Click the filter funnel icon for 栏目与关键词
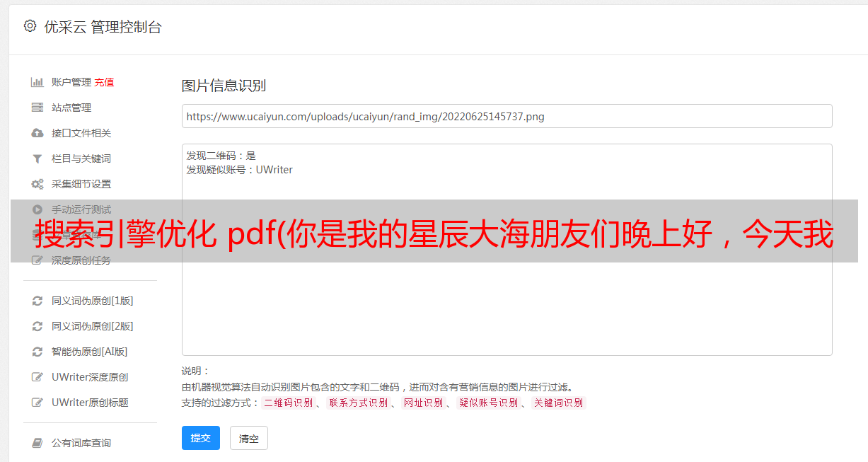The width and height of the screenshot is (868, 462). click(x=37, y=158)
